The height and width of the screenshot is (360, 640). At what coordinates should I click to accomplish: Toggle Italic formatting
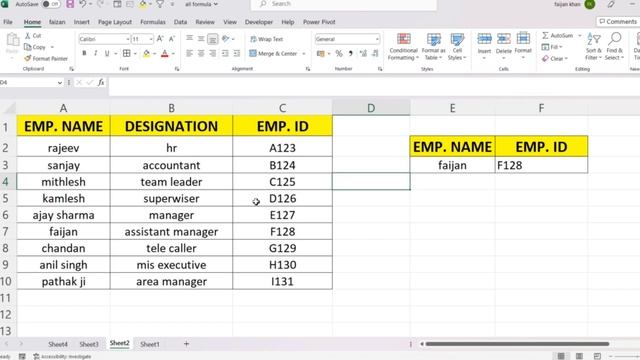click(x=96, y=53)
